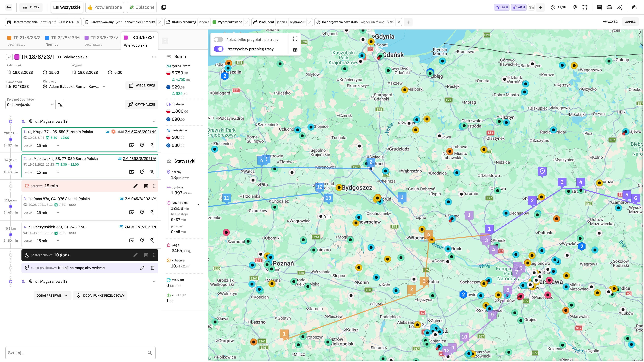
Task: Click WYCZYŚĆ to clear filters
Action: pos(610,22)
